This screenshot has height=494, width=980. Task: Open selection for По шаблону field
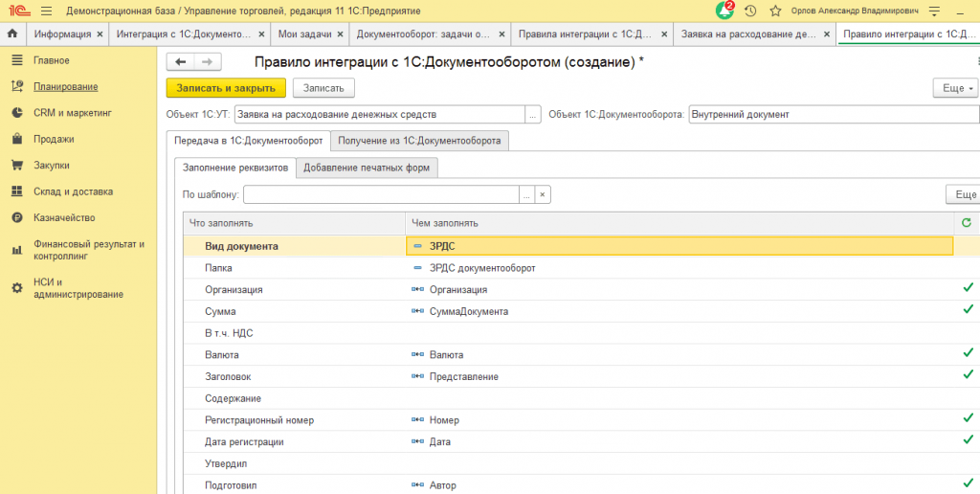[x=527, y=195]
